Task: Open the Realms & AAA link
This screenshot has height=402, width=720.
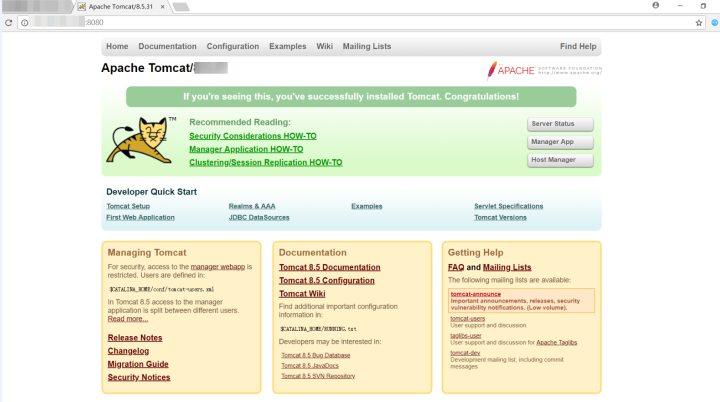Action: (x=252, y=206)
